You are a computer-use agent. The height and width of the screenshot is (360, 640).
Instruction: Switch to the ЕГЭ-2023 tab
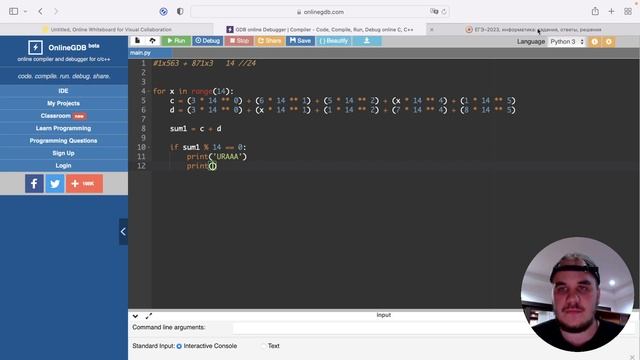pos(533,29)
